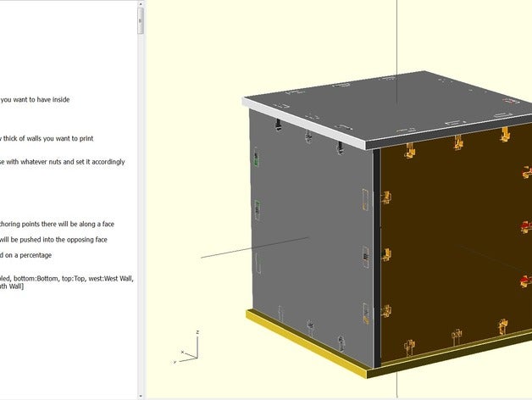Click the editor scrollbar up arrow
This screenshot has height=400, width=532.
point(141,5)
